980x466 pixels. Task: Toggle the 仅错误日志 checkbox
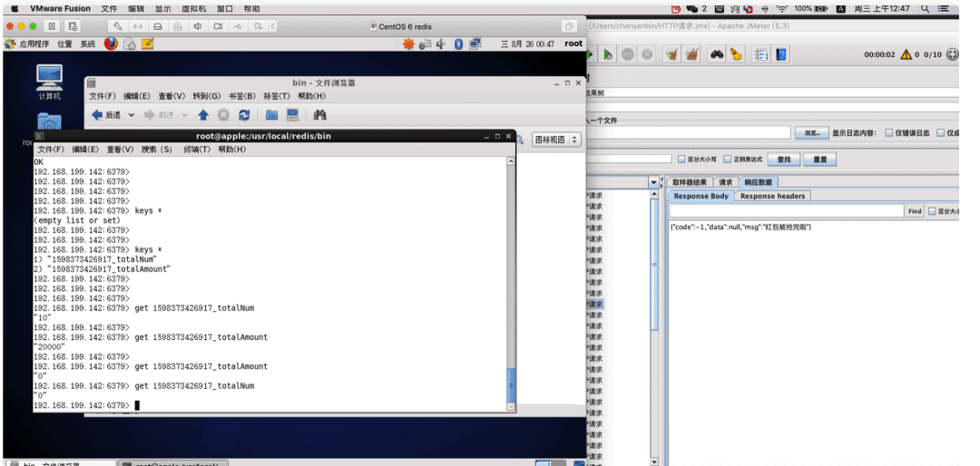pyautogui.click(x=889, y=133)
